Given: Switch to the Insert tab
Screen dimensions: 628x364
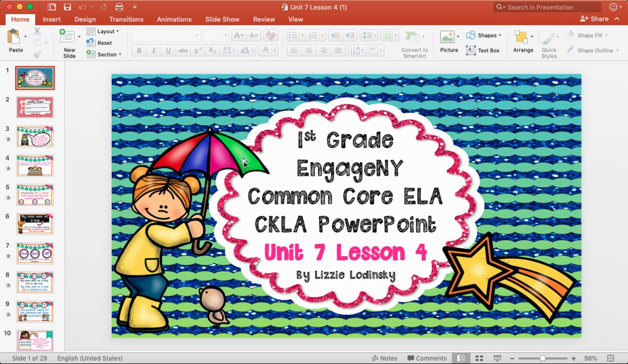Looking at the screenshot, I should pos(52,19).
